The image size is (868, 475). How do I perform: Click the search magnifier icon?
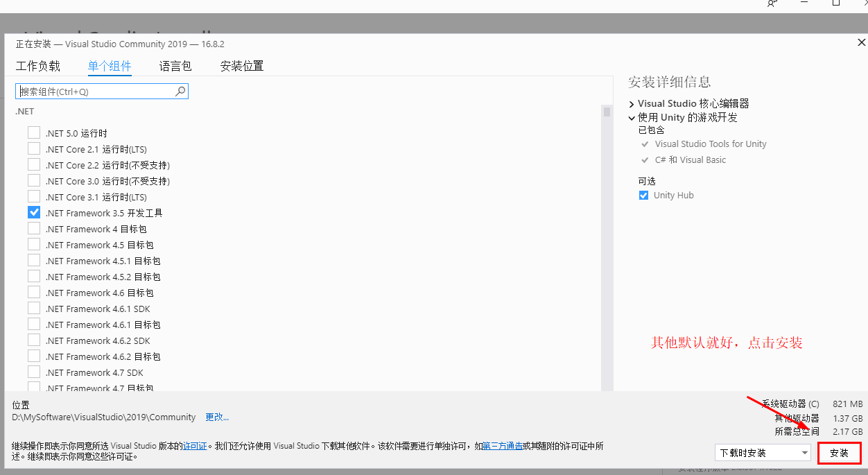point(180,91)
